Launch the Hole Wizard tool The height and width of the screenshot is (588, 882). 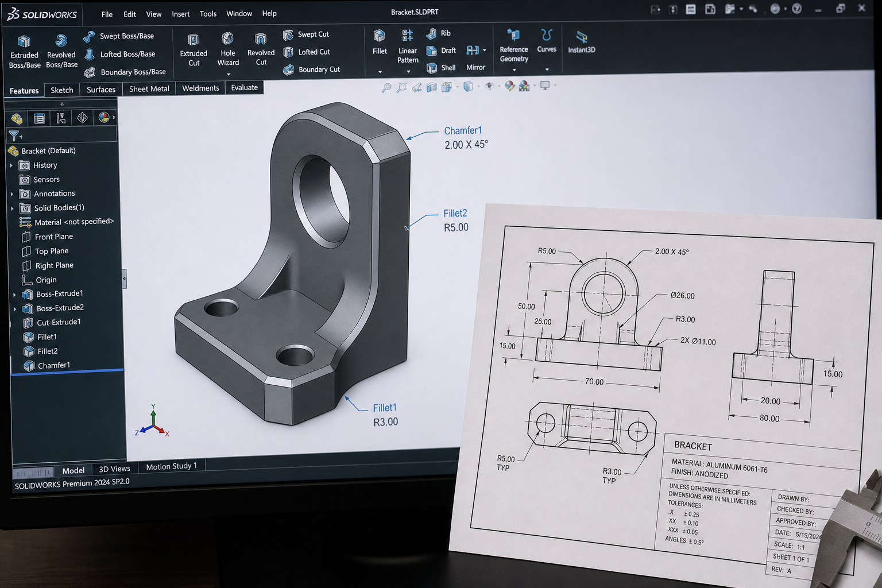coord(228,49)
